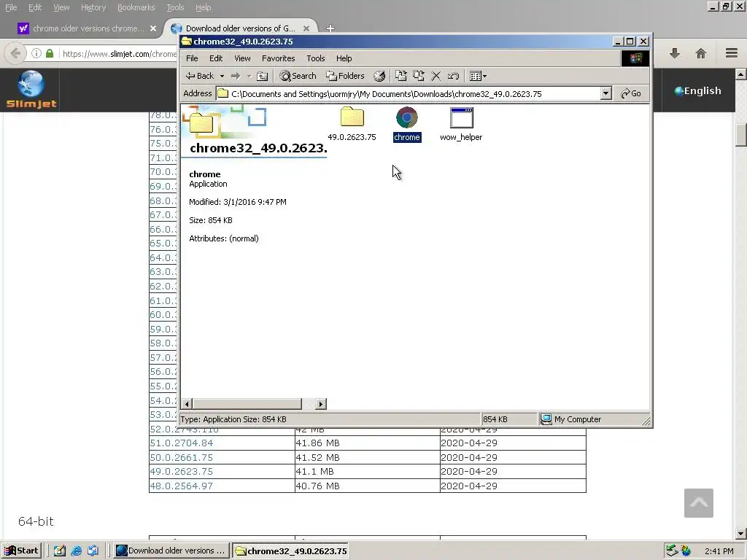Click chrome32_49.0.2623.75 taskbar button
Image resolution: width=747 pixels, height=560 pixels.
(x=291, y=551)
